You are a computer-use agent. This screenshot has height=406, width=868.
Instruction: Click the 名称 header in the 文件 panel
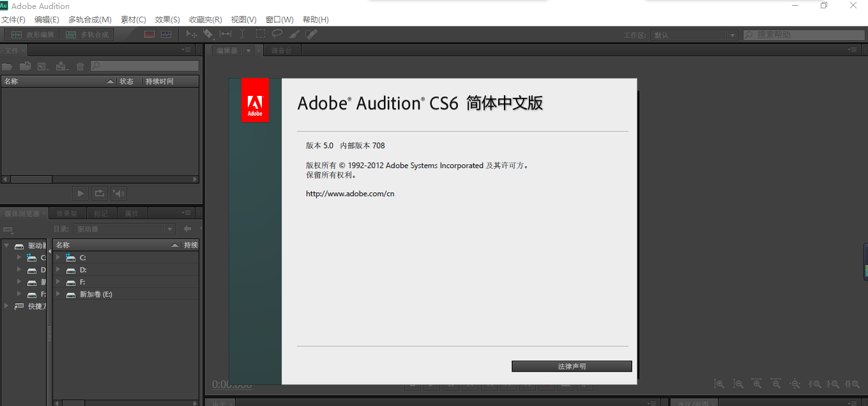point(59,81)
